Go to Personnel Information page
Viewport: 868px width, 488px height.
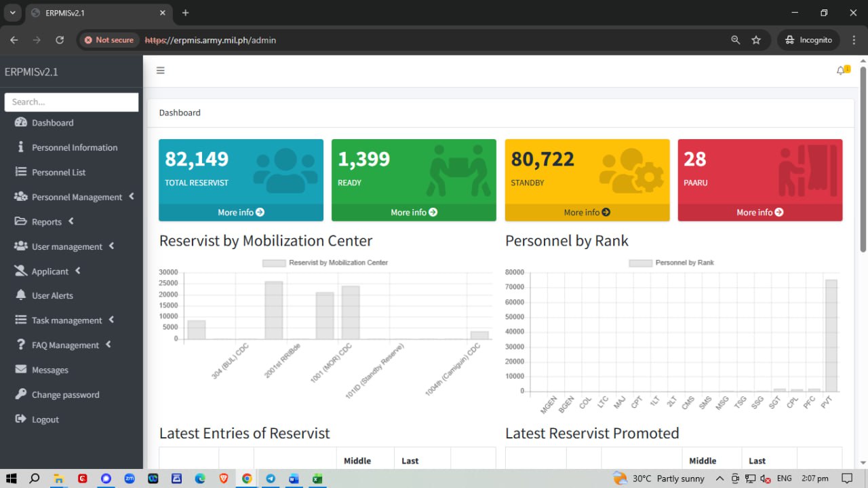[x=75, y=147]
